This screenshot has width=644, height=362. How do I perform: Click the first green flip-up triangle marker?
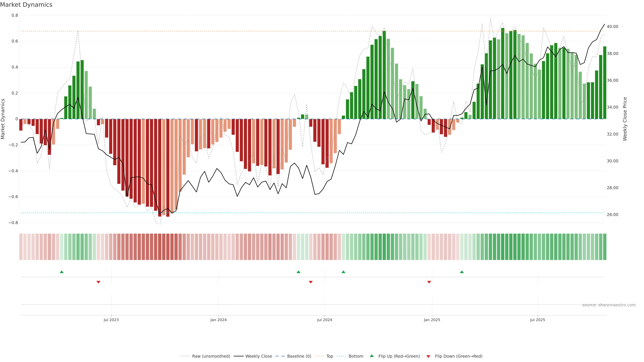pyautogui.click(x=62, y=272)
